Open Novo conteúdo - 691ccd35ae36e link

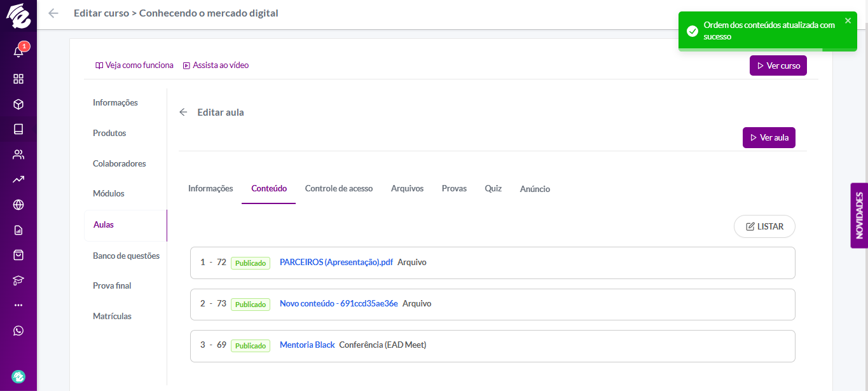[339, 303]
